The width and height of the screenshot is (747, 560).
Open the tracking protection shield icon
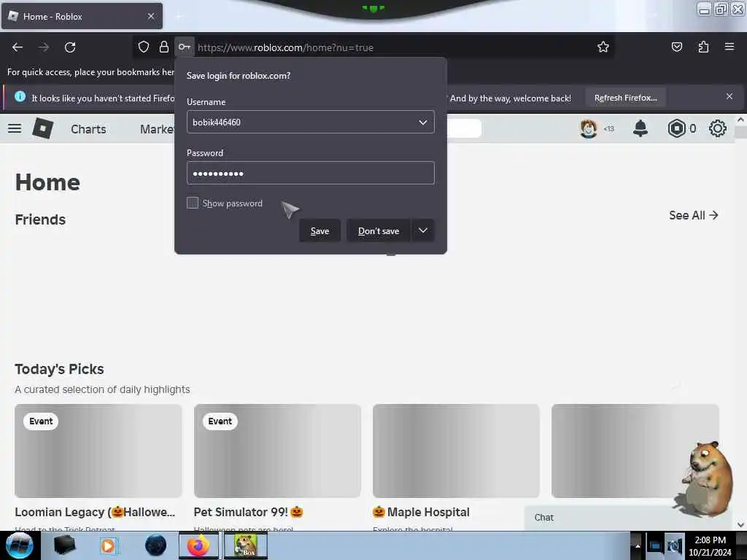pos(144,47)
